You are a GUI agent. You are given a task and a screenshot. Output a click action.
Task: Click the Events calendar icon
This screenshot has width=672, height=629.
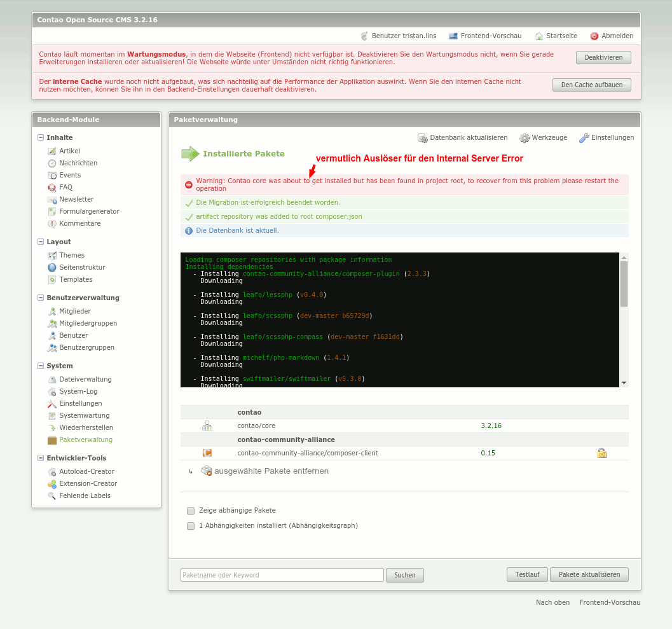coord(52,175)
